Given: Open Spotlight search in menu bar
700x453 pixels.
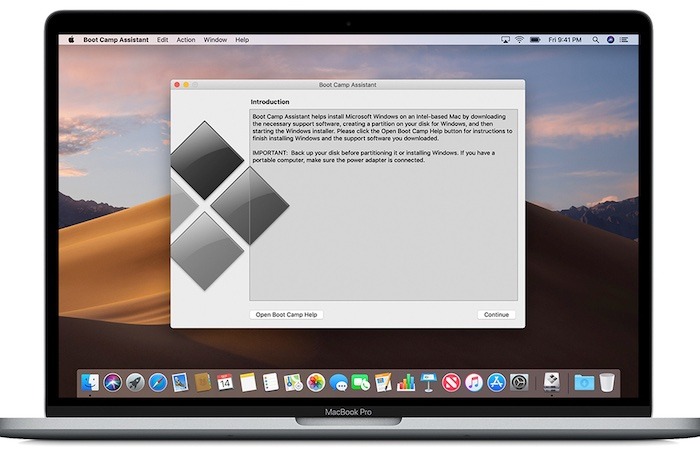Looking at the screenshot, I should click(x=612, y=40).
